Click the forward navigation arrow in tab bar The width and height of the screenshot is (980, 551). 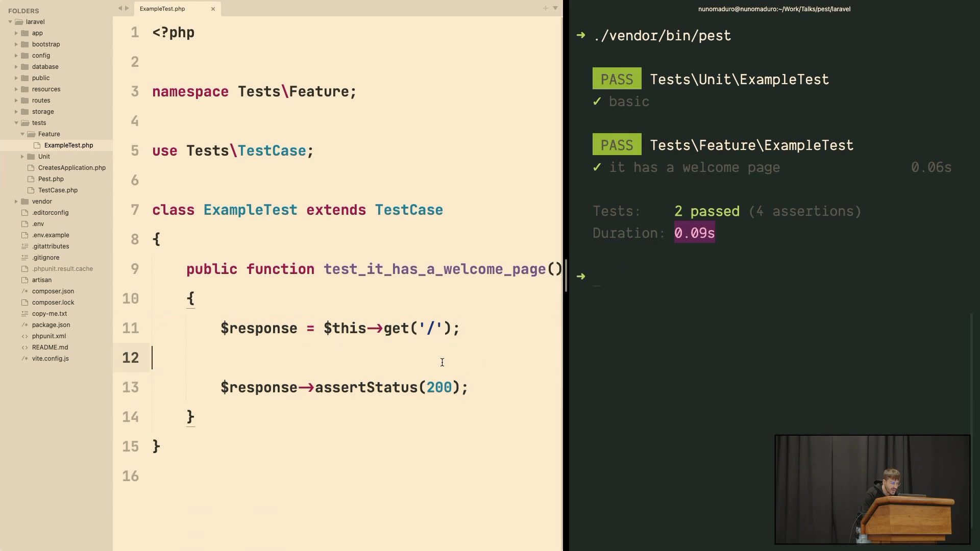[x=127, y=8]
